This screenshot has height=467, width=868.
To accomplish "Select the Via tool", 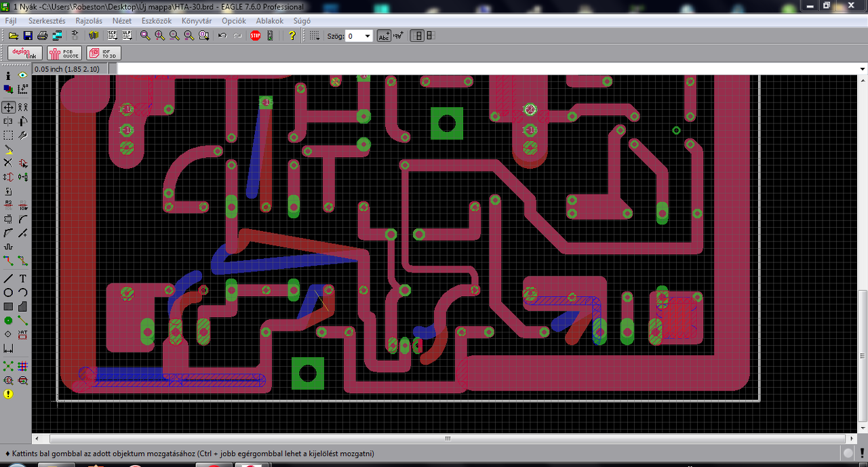I will click(x=8, y=320).
